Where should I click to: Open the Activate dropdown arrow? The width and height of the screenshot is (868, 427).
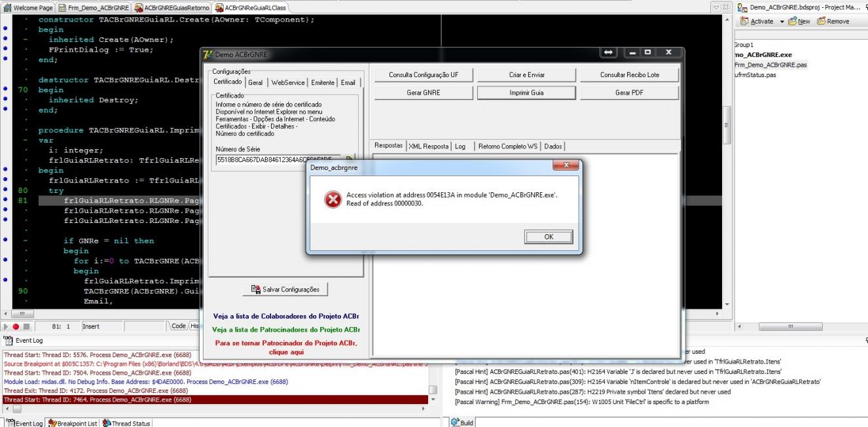click(781, 22)
